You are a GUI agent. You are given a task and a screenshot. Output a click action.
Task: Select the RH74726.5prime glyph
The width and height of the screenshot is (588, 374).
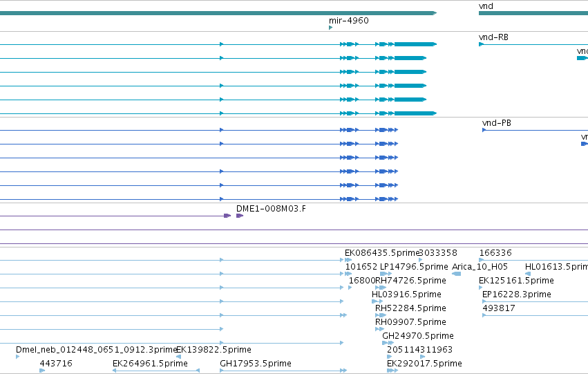[381, 288]
